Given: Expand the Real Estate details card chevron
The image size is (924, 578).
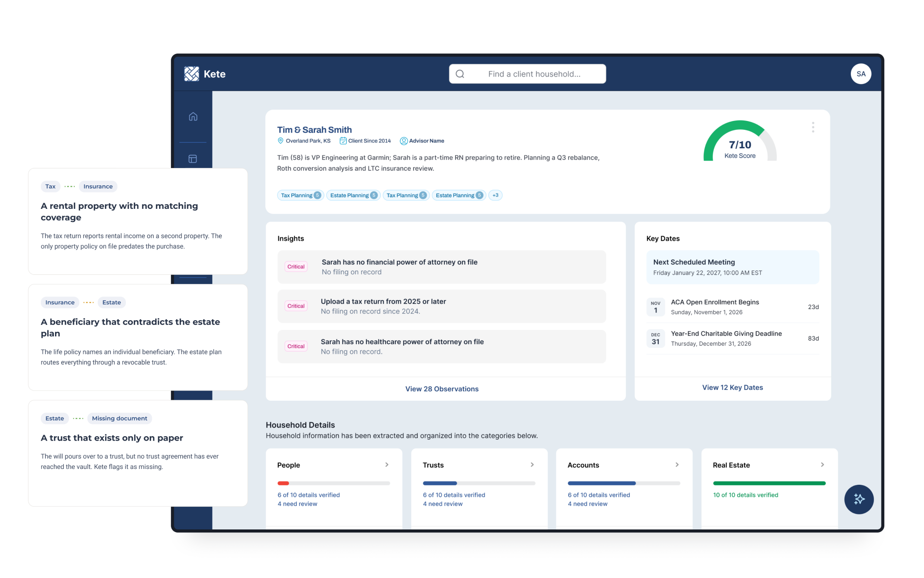Looking at the screenshot, I should (x=822, y=465).
